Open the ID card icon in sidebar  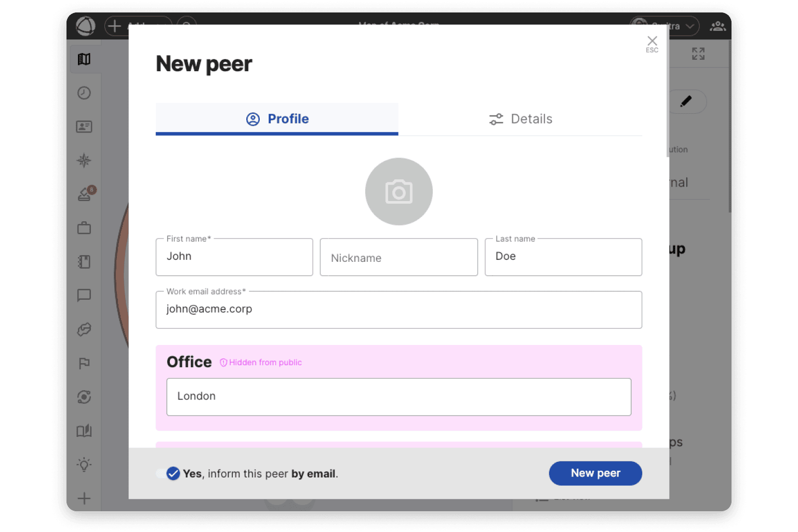click(x=84, y=127)
